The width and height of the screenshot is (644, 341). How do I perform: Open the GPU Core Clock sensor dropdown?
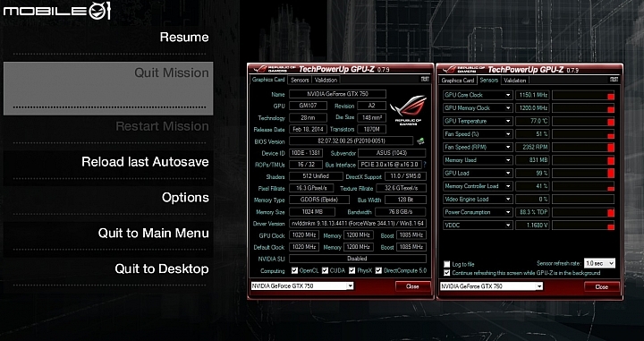(x=508, y=95)
